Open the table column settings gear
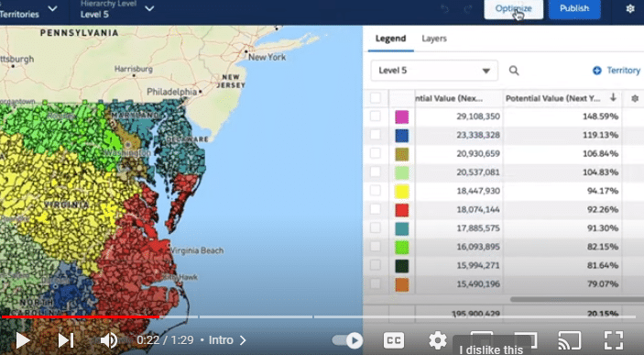 point(635,98)
